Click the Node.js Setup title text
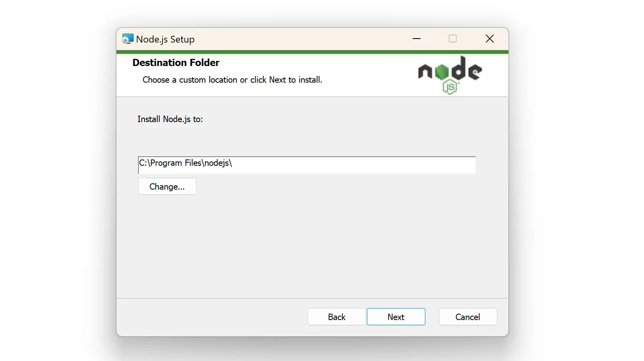644x361 pixels. (165, 39)
